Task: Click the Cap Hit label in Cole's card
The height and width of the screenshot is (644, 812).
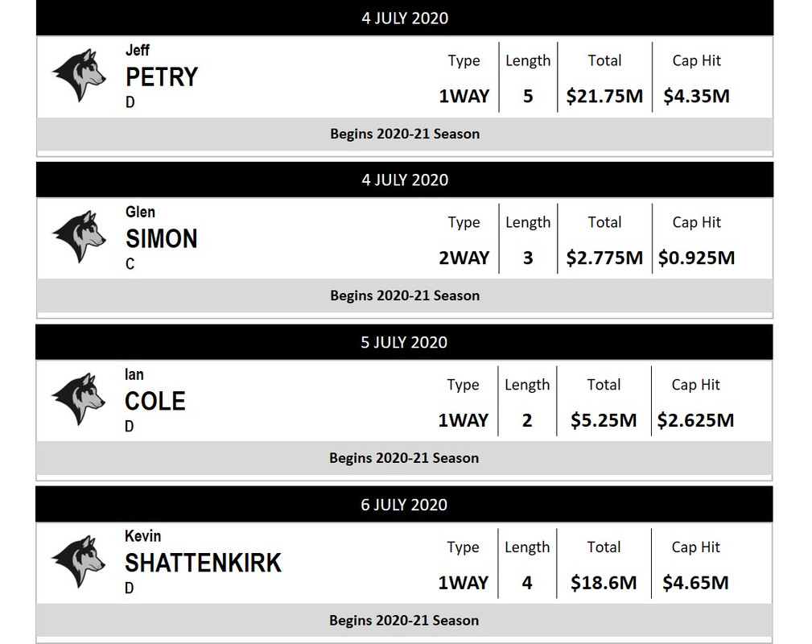Action: tap(695, 385)
